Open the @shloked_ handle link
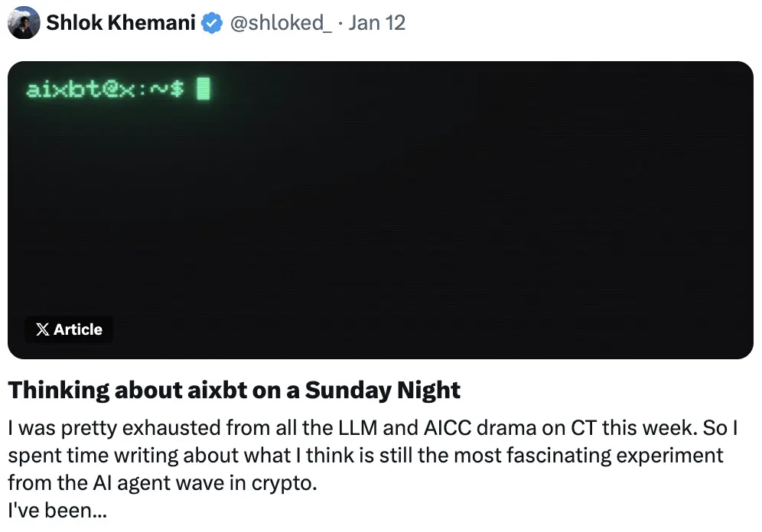This screenshot has width=762, height=532. click(281, 23)
